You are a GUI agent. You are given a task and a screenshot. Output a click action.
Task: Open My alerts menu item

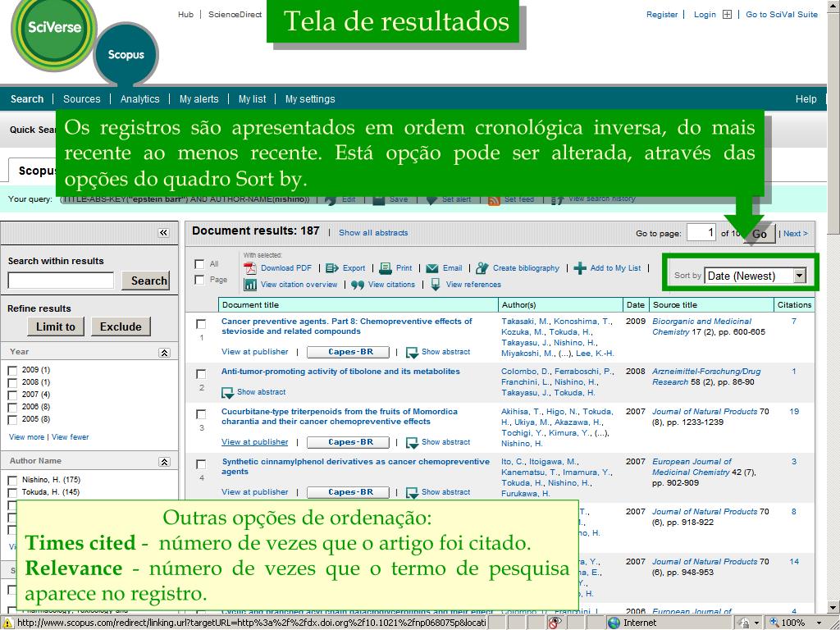199,99
